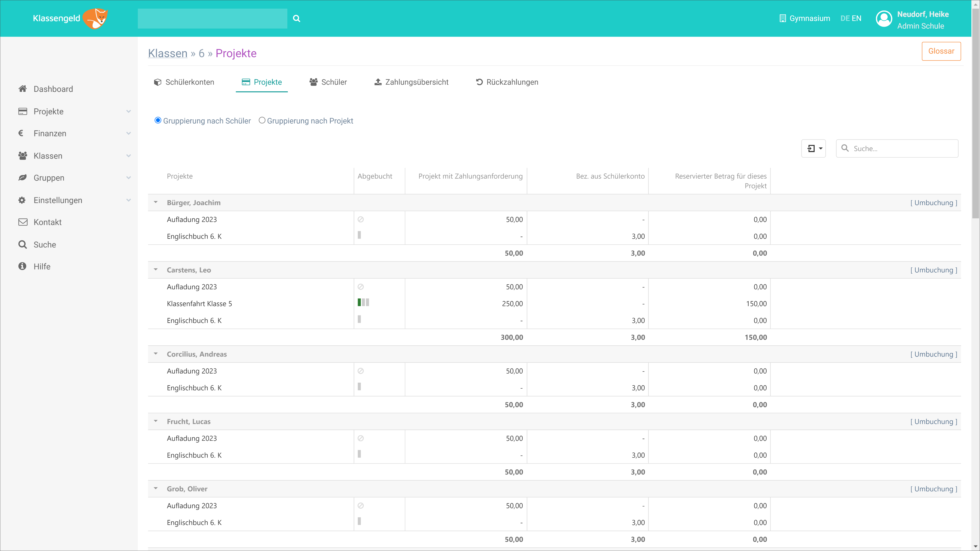Collapse the Frucht, Lucas group

click(x=156, y=421)
